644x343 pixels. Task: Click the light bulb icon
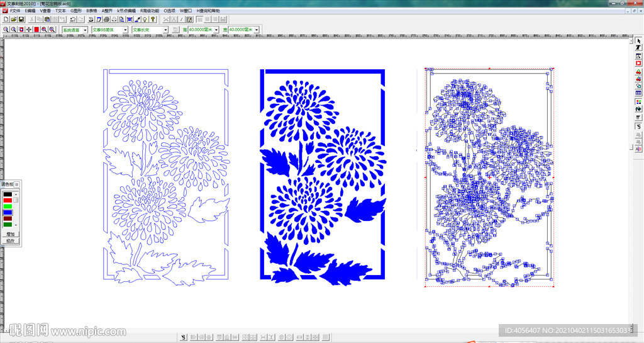145,20
